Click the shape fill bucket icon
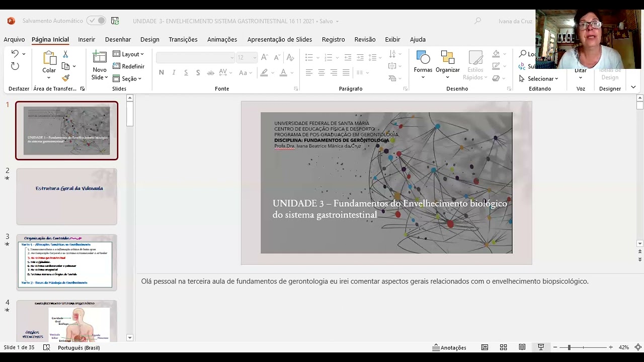The image size is (644, 362). click(x=496, y=54)
